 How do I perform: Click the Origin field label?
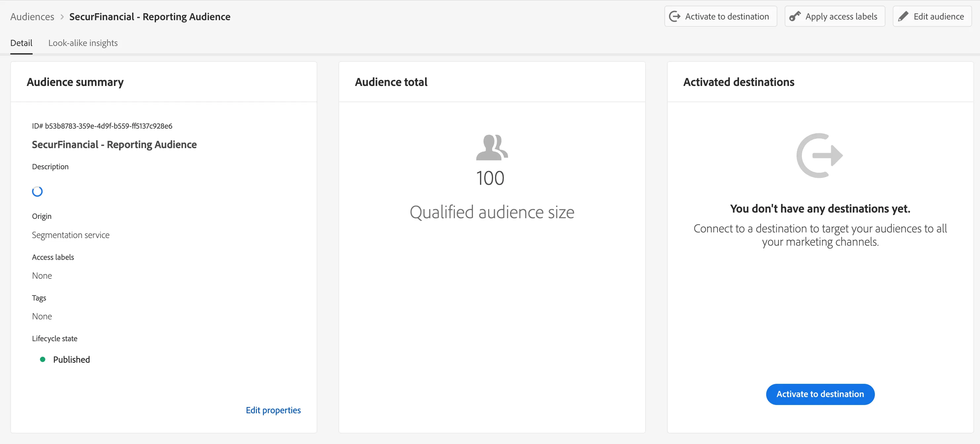(41, 216)
